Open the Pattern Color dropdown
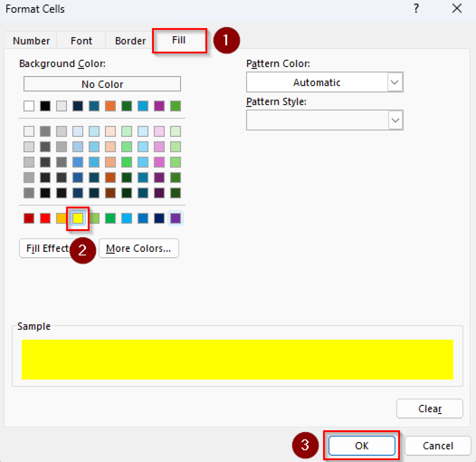476x462 pixels. (395, 82)
